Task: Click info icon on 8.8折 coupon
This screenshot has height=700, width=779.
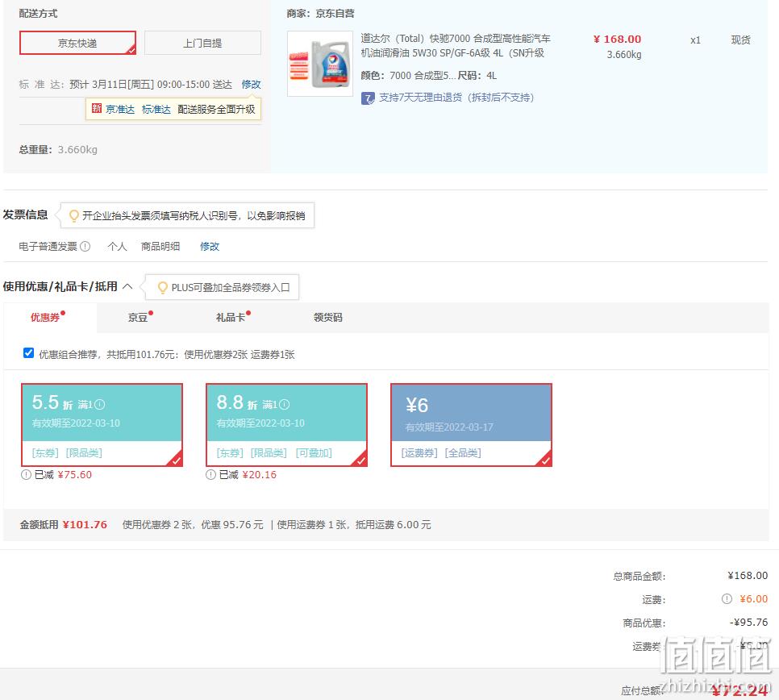Action: click(x=284, y=404)
